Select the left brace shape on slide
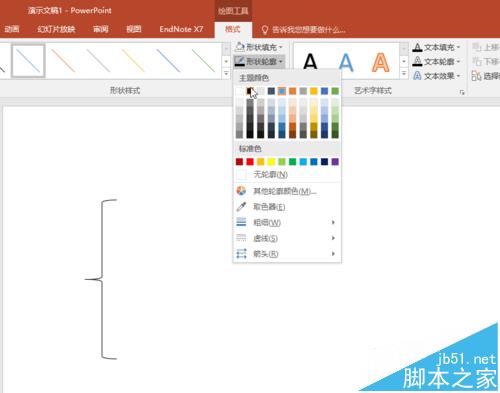This screenshot has width=500, height=393. pyautogui.click(x=101, y=279)
